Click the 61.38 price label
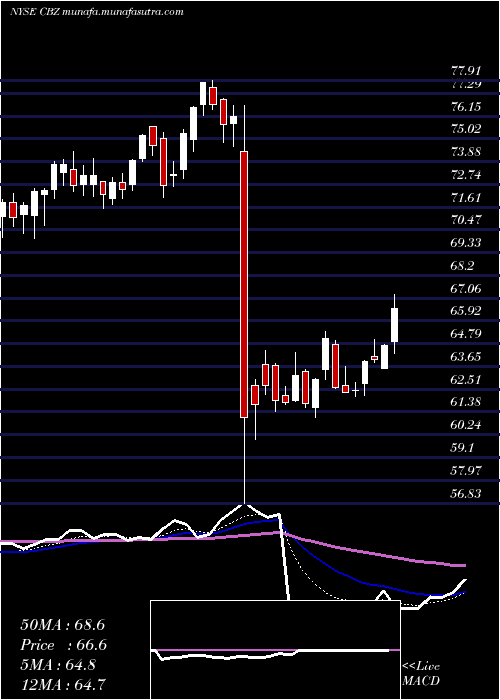This screenshot has width=500, height=700. [466, 402]
